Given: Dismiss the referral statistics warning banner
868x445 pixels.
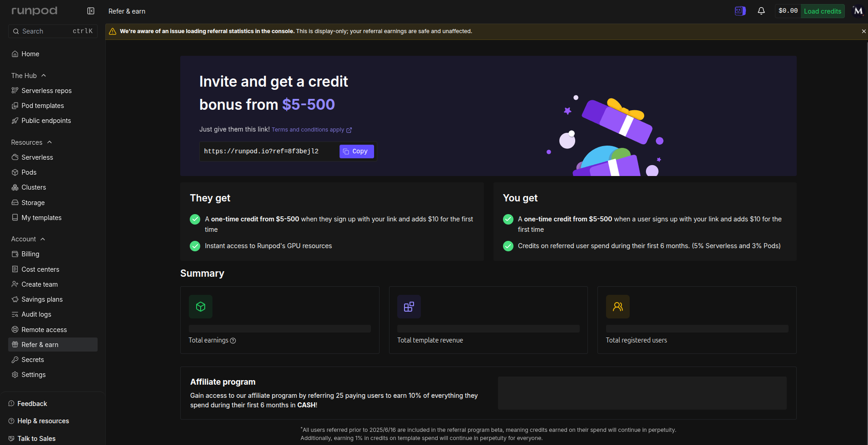Looking at the screenshot, I should point(863,31).
